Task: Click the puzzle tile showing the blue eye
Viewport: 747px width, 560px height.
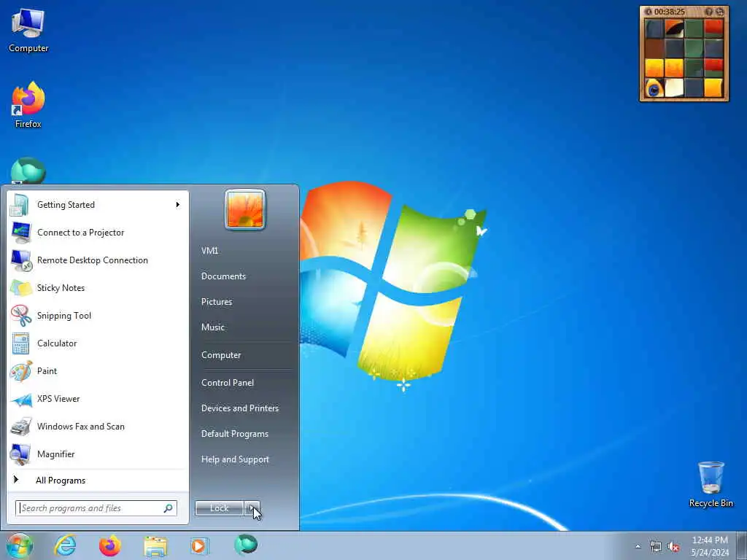Action: (654, 88)
